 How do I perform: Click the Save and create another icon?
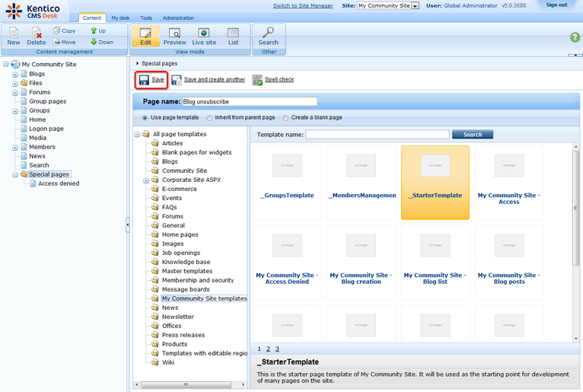[177, 80]
